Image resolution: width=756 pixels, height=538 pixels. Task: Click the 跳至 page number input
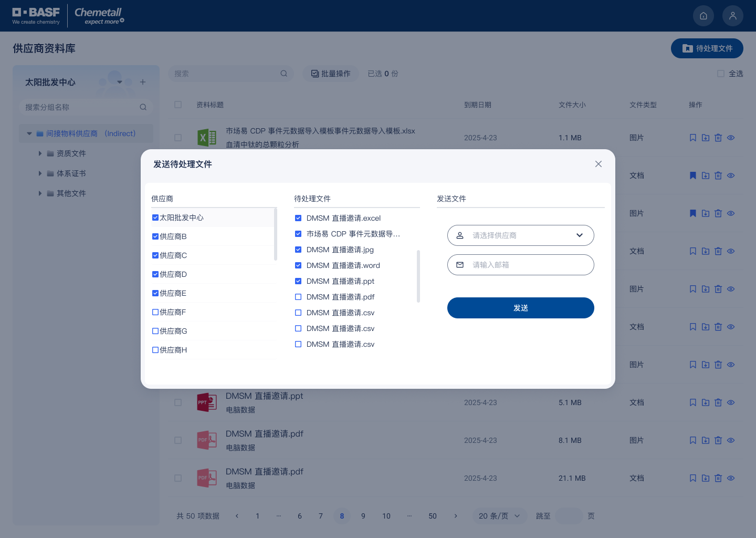(x=569, y=516)
